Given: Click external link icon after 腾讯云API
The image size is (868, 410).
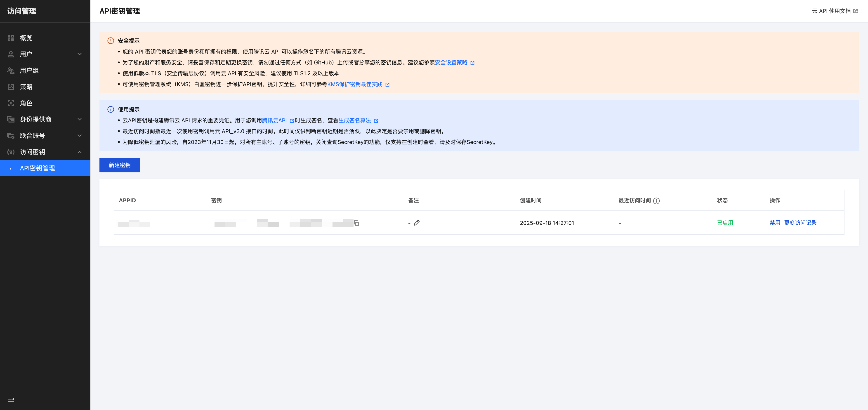Looking at the screenshot, I should (292, 121).
